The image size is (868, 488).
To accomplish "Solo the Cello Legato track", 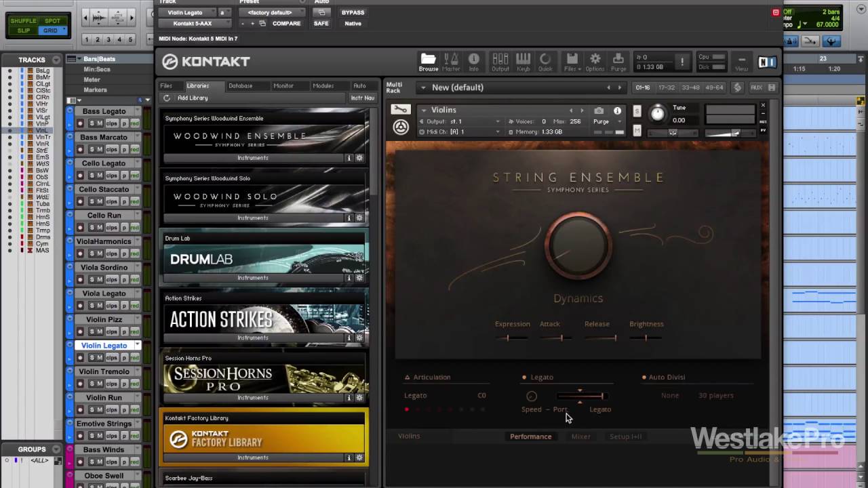I will (92, 176).
